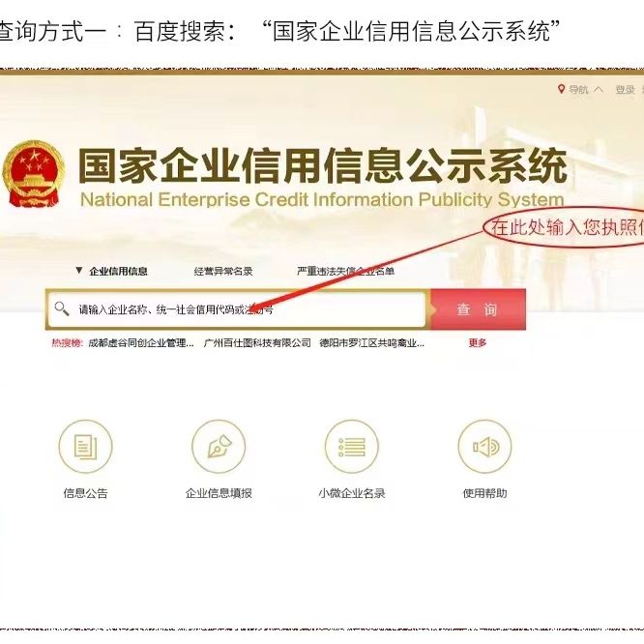The height and width of the screenshot is (644, 644).
Task: Switch to 经营异常名录 tab
Action: (223, 271)
